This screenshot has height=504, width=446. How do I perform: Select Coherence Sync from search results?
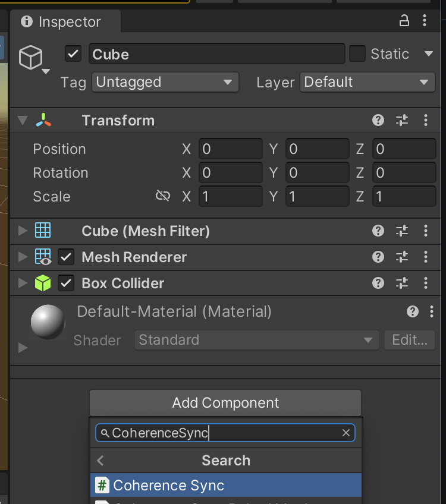226,485
